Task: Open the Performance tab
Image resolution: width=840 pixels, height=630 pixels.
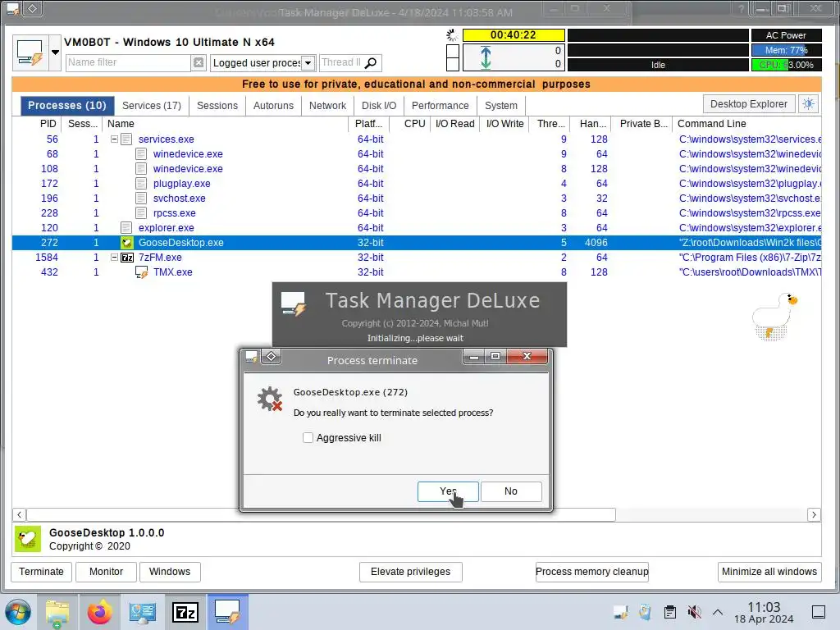Action: (440, 106)
